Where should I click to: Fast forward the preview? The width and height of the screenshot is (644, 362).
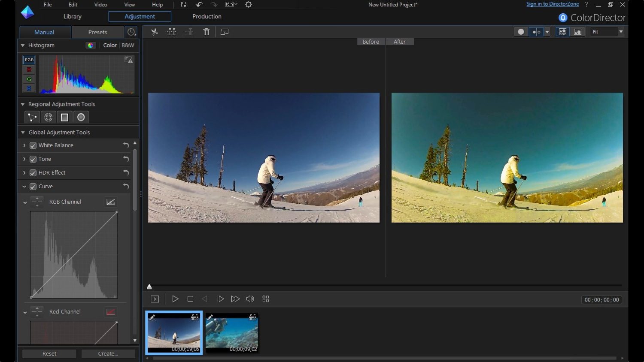point(235,299)
